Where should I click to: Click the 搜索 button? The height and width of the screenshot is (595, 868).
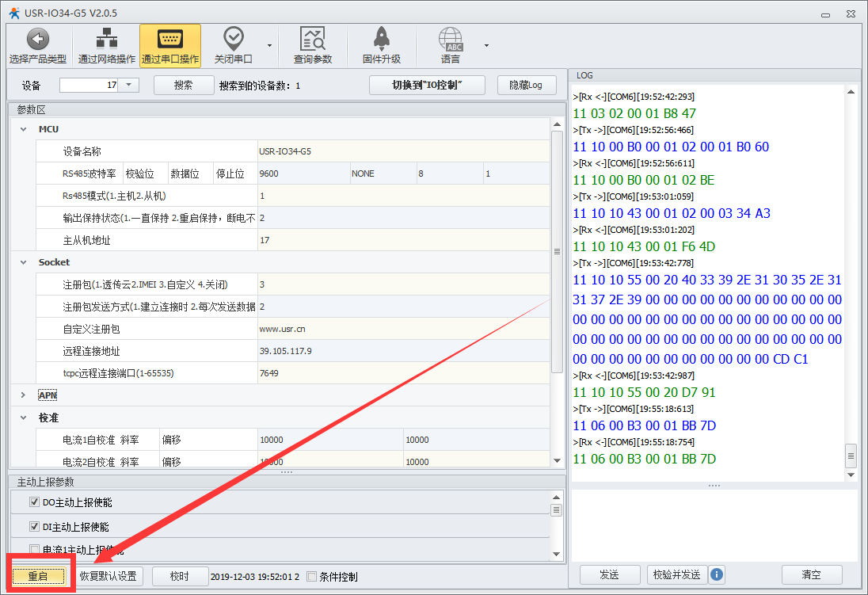[184, 85]
